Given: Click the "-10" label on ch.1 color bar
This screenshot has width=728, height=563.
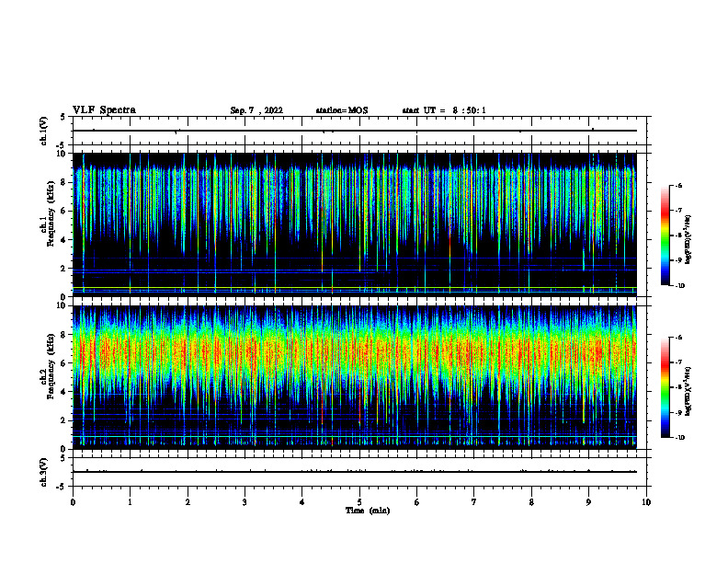Looking at the screenshot, I should coord(679,286).
